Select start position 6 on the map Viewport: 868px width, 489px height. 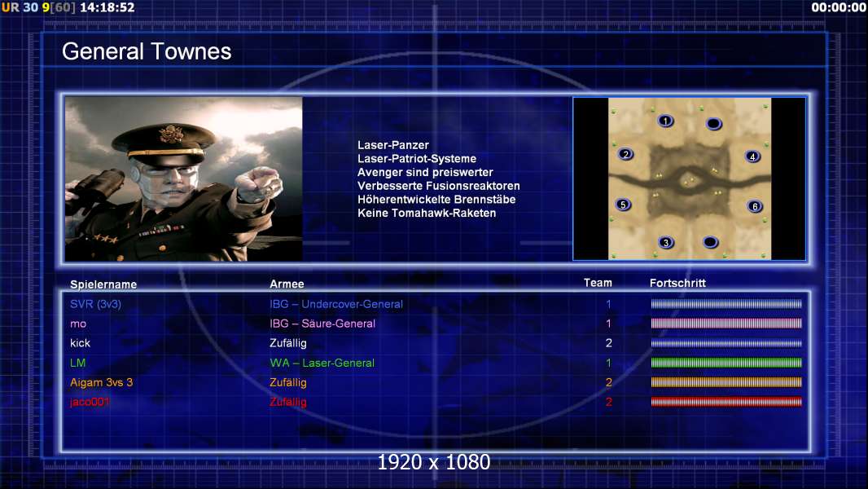pos(755,206)
